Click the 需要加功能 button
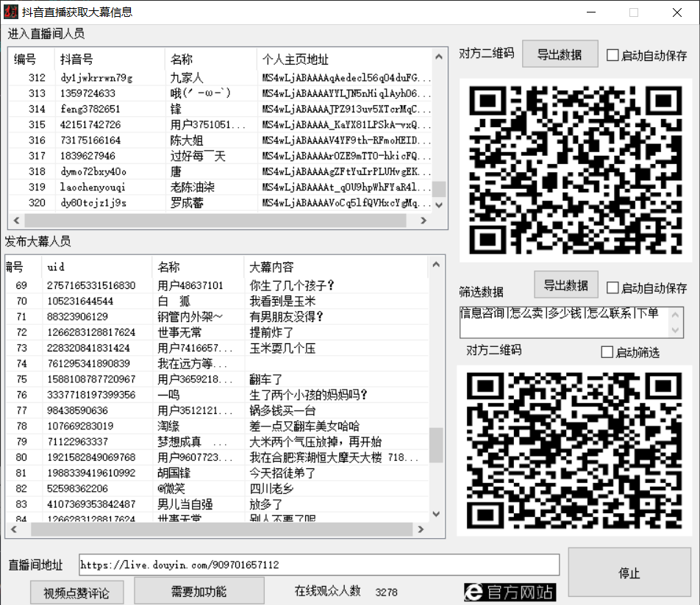This screenshot has width=700, height=605. [x=199, y=591]
